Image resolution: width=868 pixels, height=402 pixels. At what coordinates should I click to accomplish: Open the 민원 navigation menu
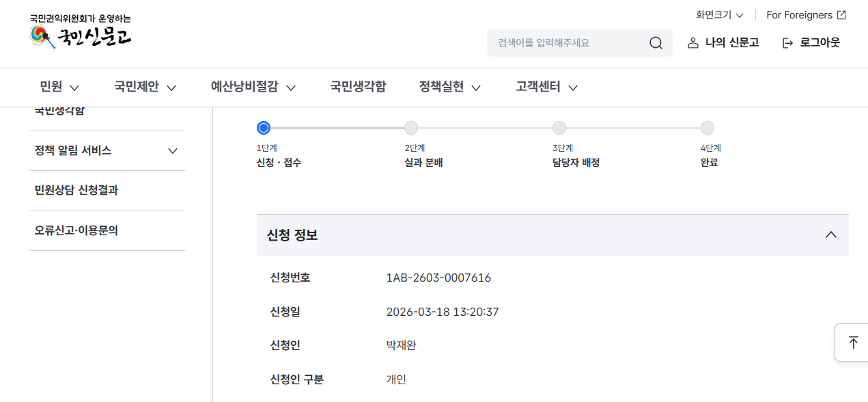click(59, 87)
